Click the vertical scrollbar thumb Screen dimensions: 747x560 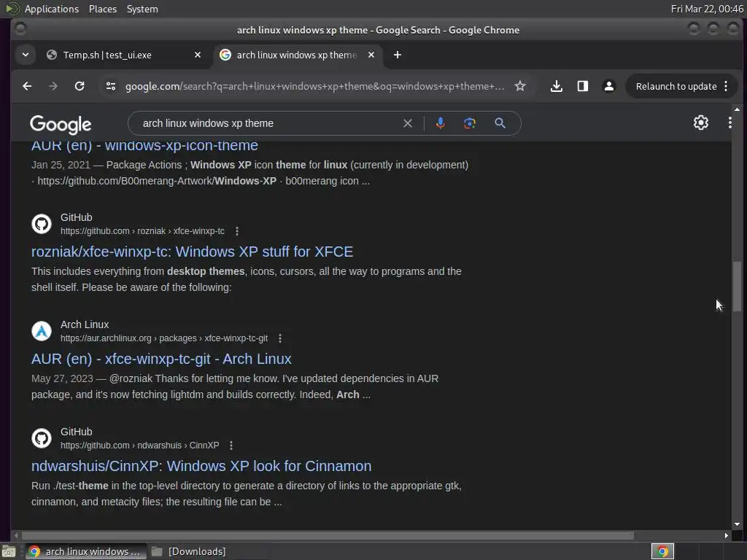click(x=737, y=286)
